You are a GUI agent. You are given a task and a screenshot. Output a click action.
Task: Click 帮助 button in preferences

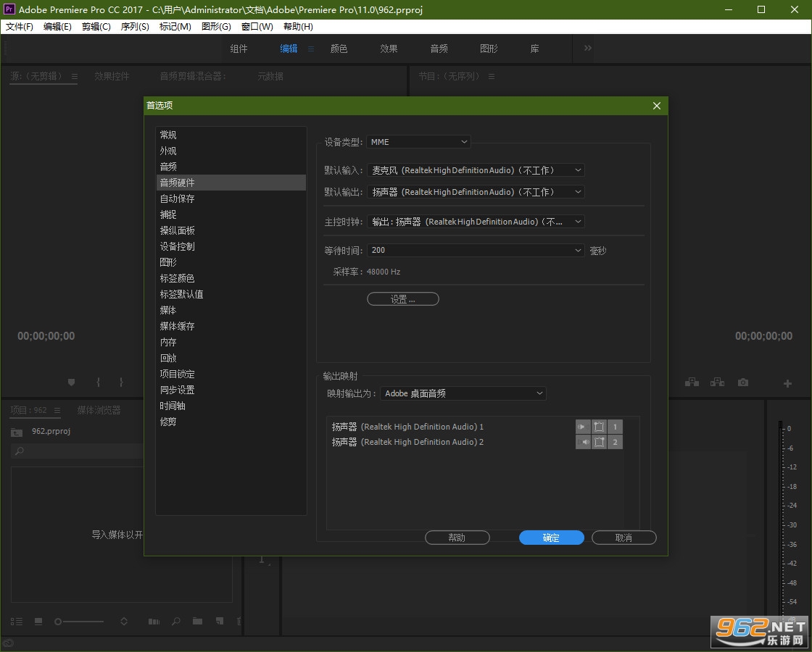457,538
